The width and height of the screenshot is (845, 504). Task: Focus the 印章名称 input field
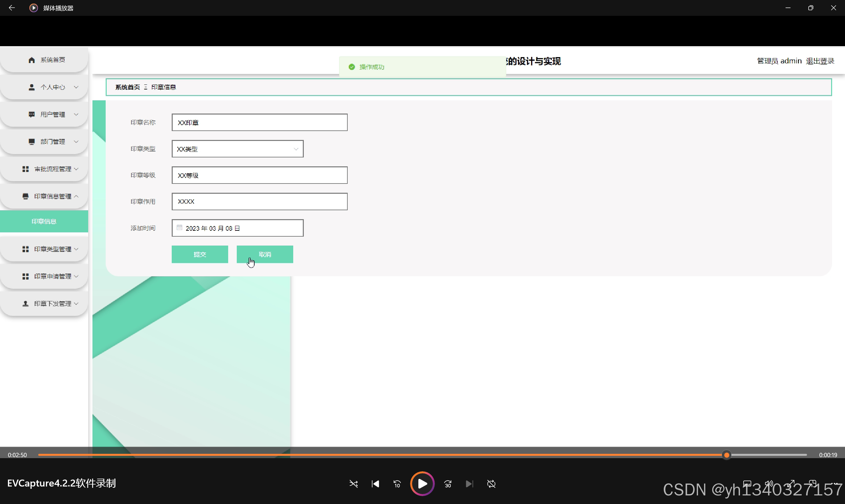(x=260, y=122)
